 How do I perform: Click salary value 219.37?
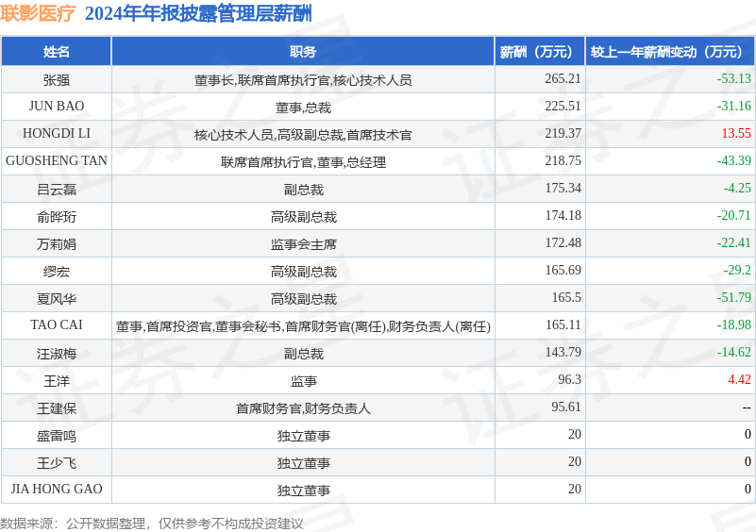click(x=563, y=134)
